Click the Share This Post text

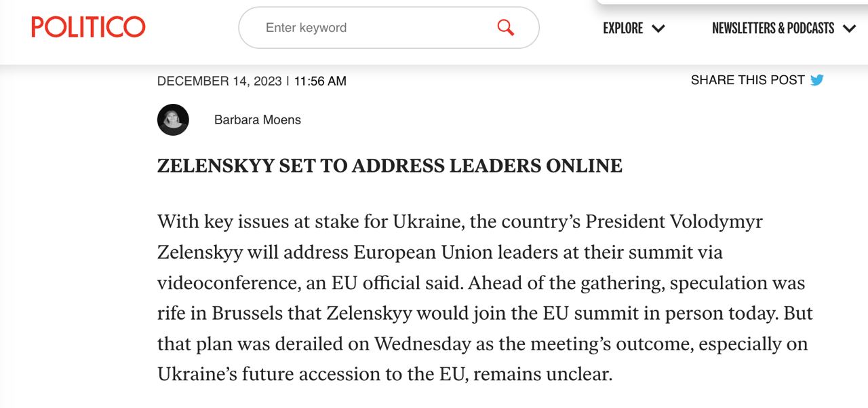747,80
